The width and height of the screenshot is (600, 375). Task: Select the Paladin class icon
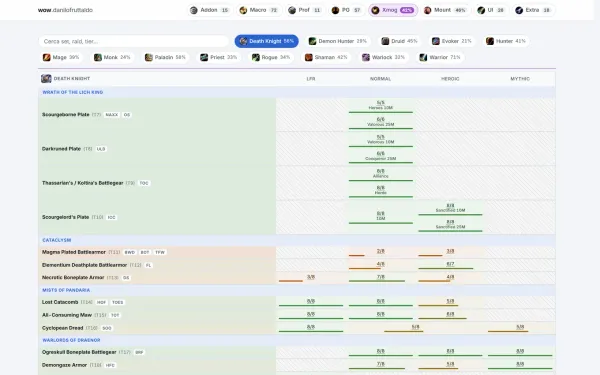click(x=149, y=57)
